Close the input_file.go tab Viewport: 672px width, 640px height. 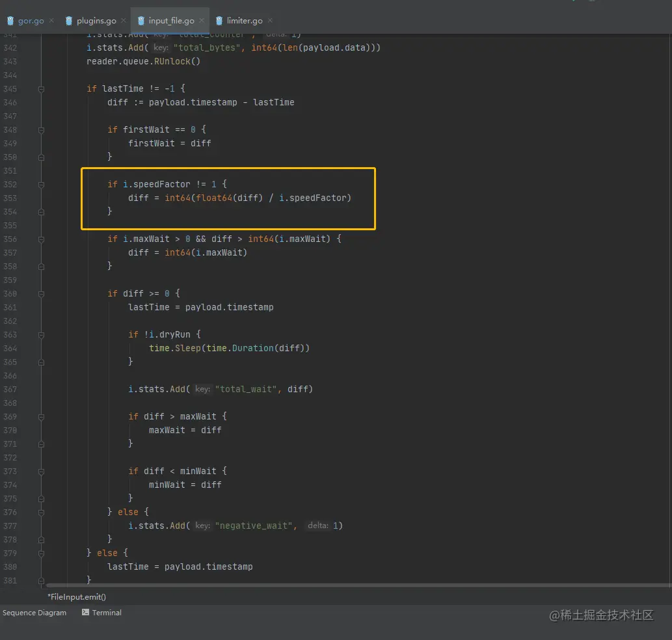(202, 20)
